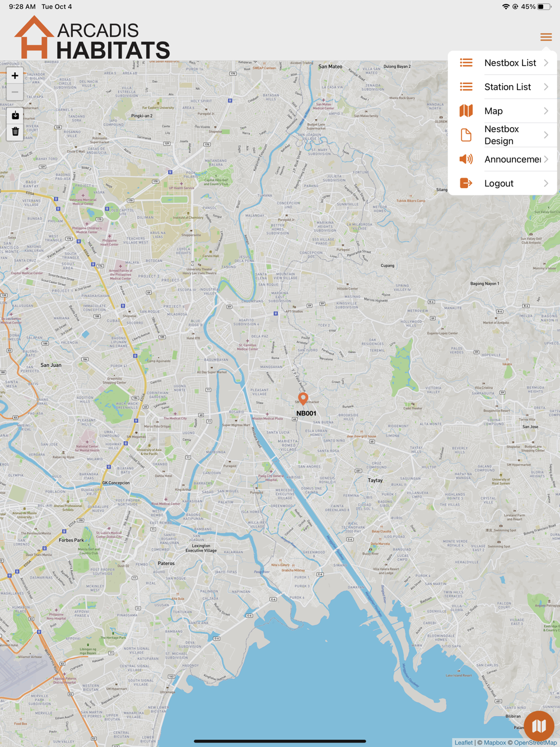The image size is (560, 747).
Task: Zoom out the map with minus button
Action: click(15, 92)
